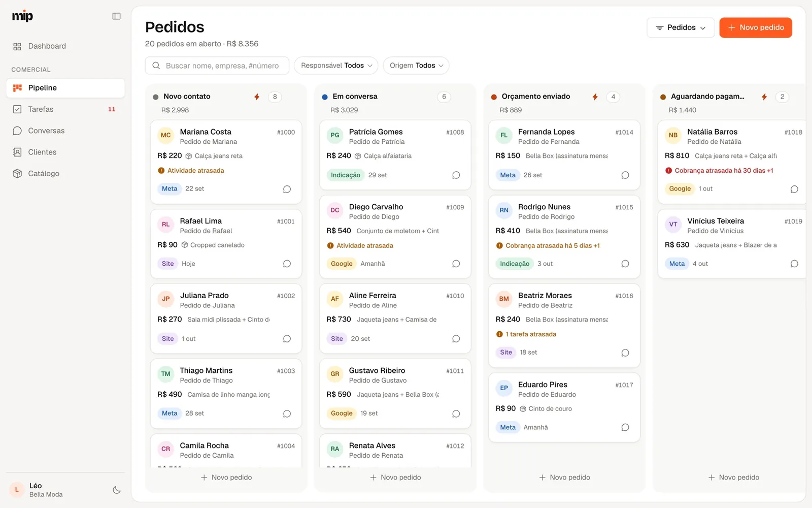The width and height of the screenshot is (812, 508).
Task: Click the count badge 8 on Novo contato
Action: point(275,97)
